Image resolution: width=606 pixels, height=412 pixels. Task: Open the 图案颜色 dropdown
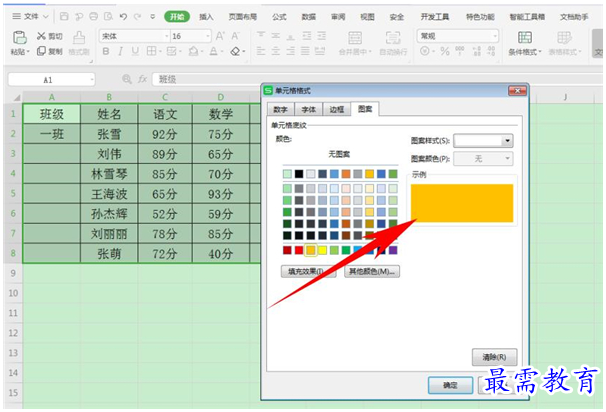507,158
